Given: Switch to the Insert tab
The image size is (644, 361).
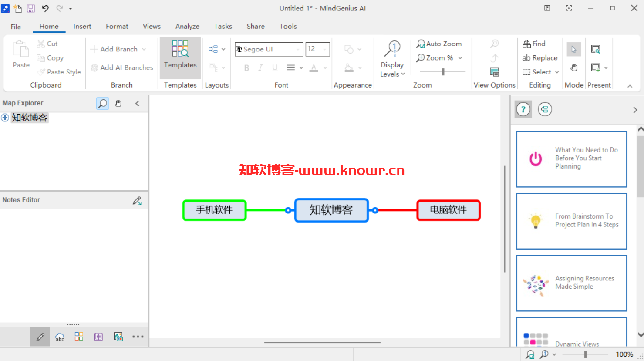Looking at the screenshot, I should (82, 26).
